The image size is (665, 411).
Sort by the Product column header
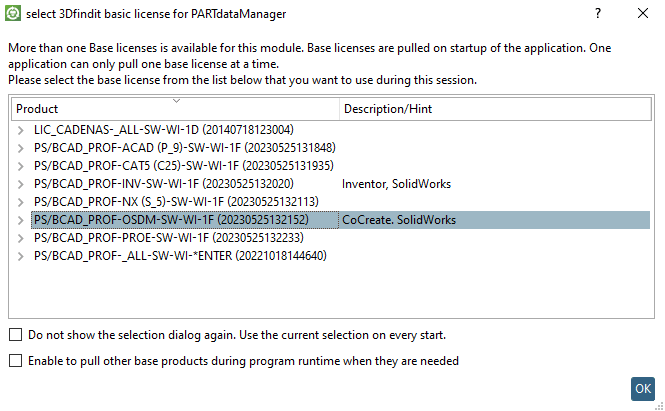[175, 109]
